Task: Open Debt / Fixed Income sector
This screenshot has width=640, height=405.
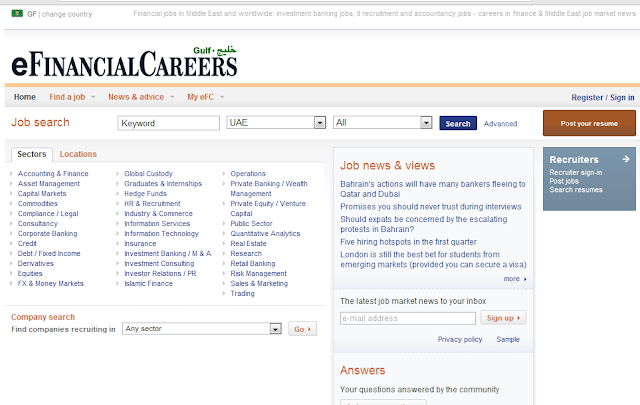Action: click(49, 254)
